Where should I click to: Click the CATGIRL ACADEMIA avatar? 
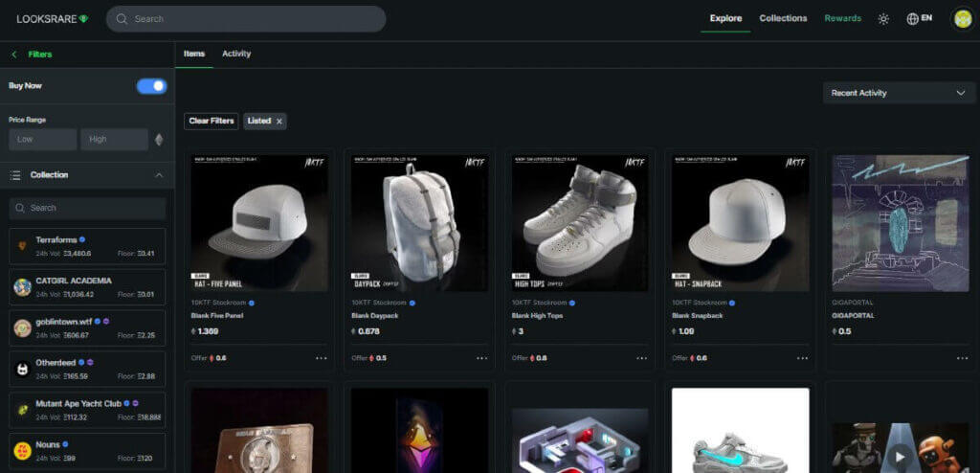(23, 287)
